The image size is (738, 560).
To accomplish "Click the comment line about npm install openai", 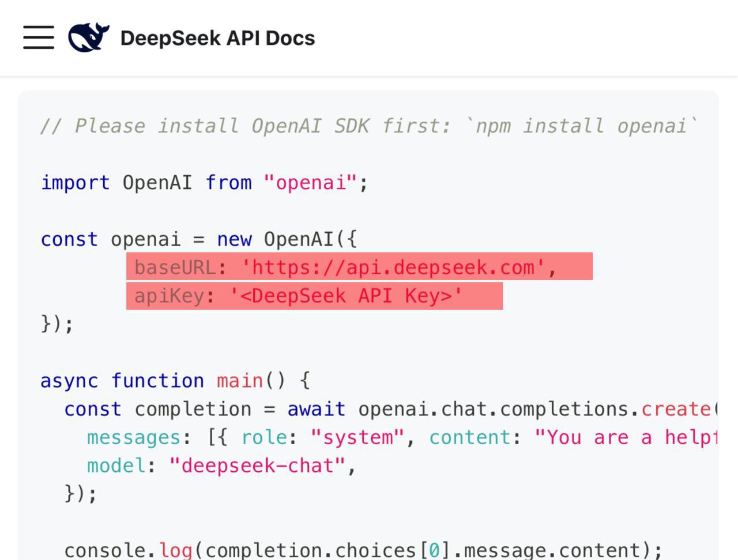I will [369, 126].
